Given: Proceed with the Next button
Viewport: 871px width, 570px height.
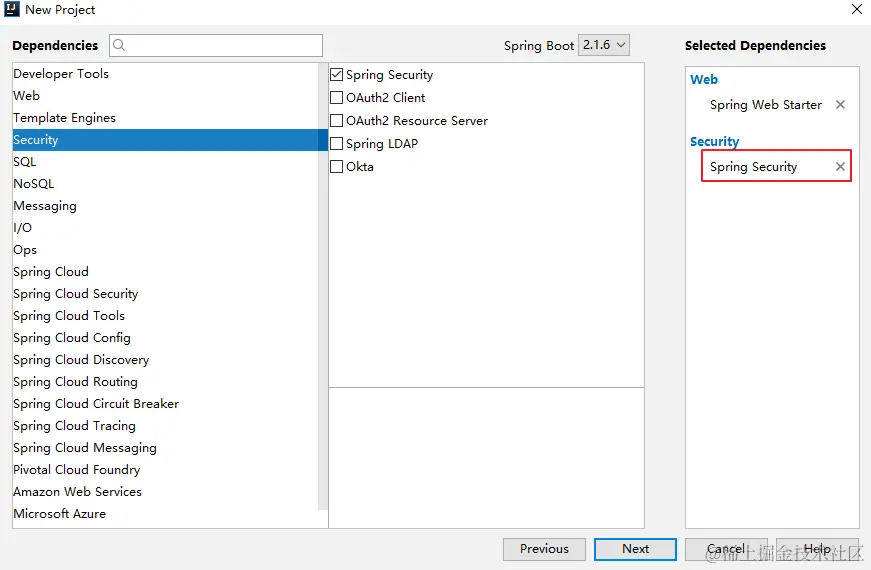Looking at the screenshot, I should [x=635, y=549].
